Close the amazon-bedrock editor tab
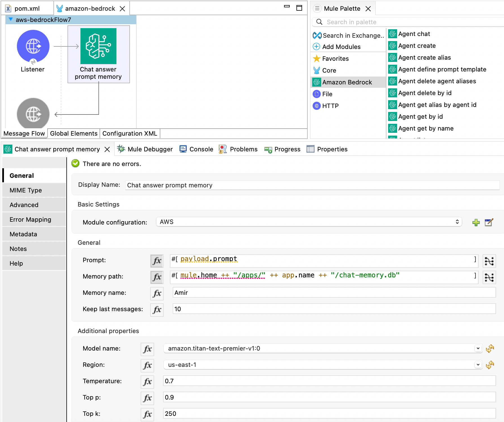The height and width of the screenshot is (422, 504). [122, 9]
